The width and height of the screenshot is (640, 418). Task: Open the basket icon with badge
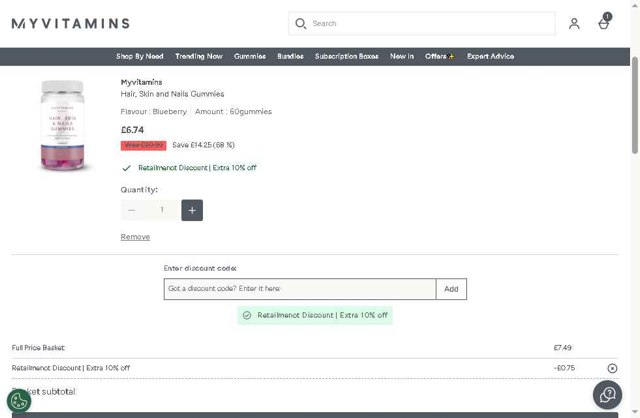pos(604,21)
